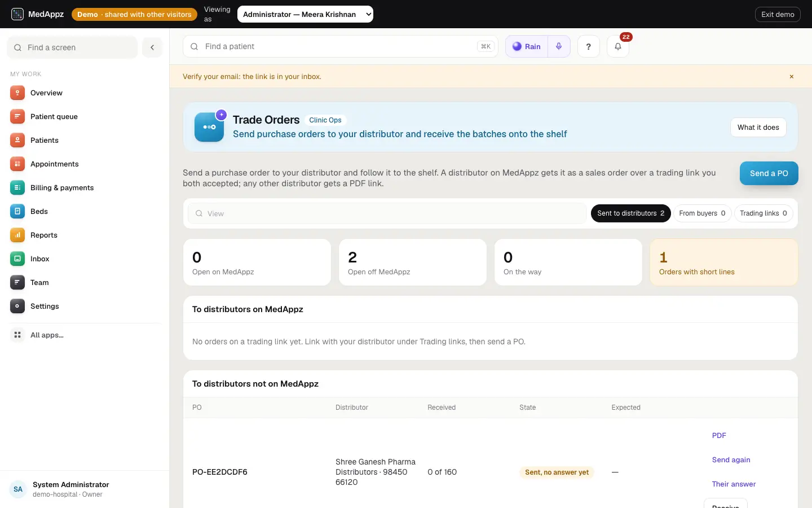Open the PDF link for PO-EE2DCDF6
812x508 pixels.
[x=719, y=435]
